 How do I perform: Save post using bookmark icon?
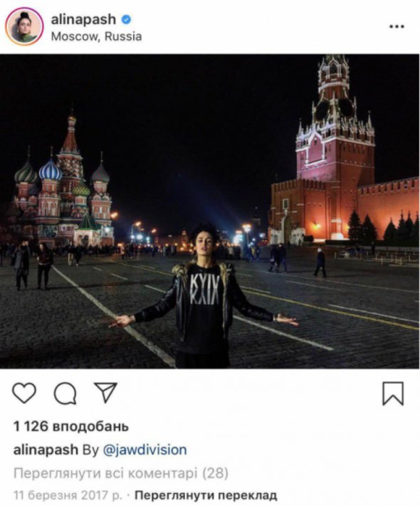[393, 393]
